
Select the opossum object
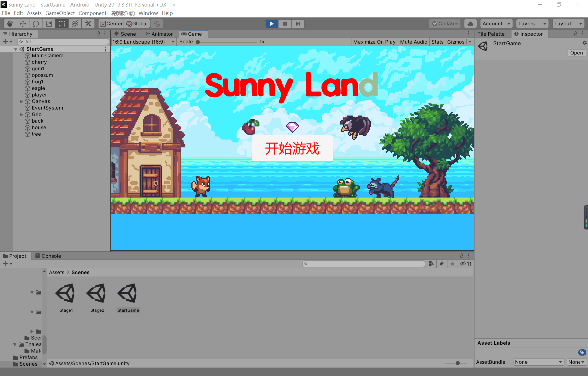[42, 75]
